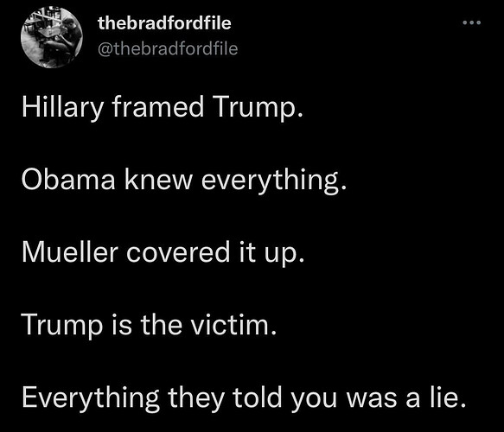Click thebradfordfile's circular profile avatar
The width and height of the screenshot is (504, 432).
coord(52,37)
